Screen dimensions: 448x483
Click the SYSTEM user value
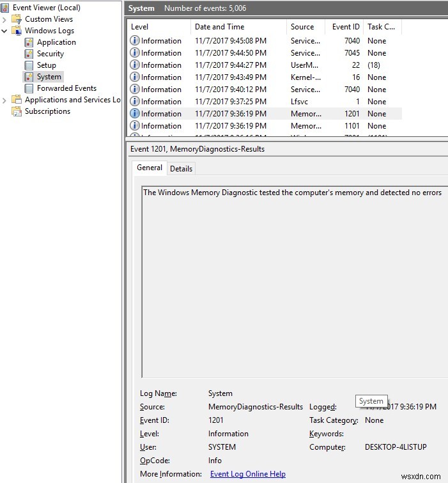222,447
